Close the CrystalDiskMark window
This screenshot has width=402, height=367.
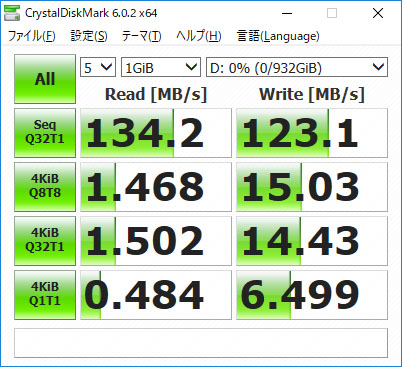pos(378,13)
